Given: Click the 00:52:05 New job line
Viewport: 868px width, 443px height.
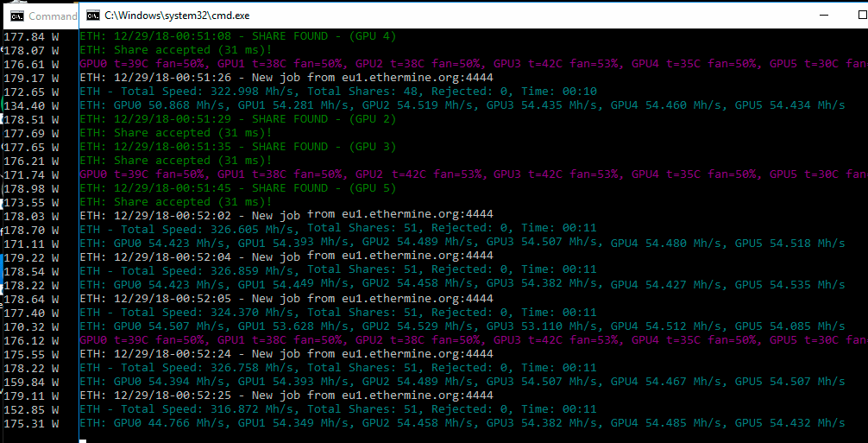Looking at the screenshot, I should [x=286, y=299].
